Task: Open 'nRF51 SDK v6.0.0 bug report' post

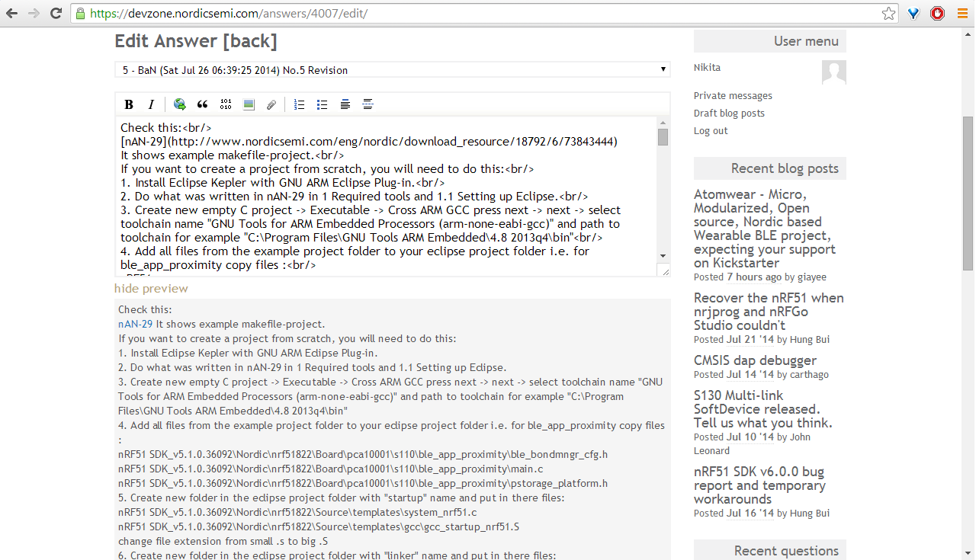Action: tap(759, 485)
